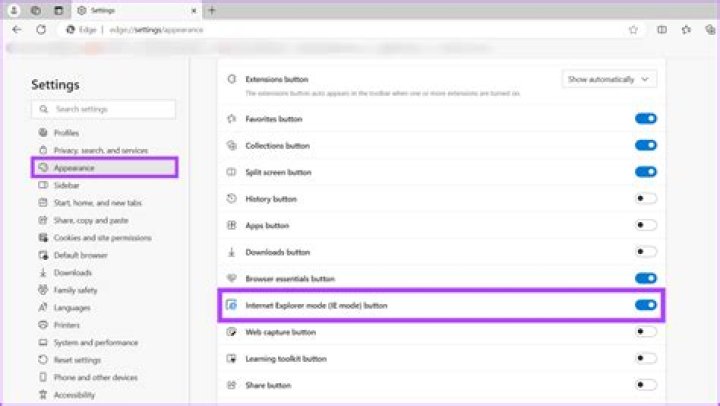The image size is (720, 406).
Task: Click the Search settings field
Action: tap(103, 109)
